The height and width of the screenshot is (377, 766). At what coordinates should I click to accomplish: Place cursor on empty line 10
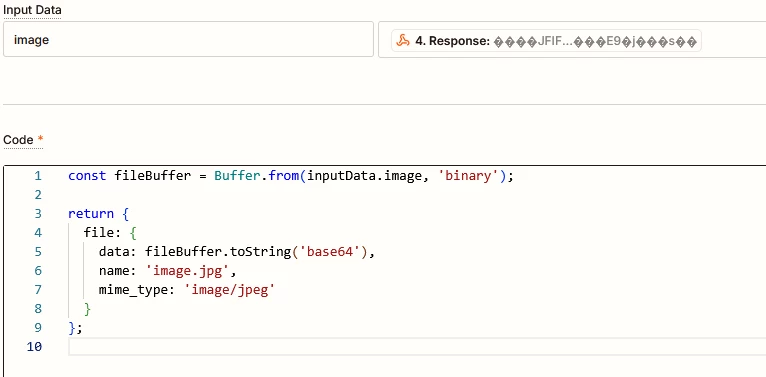click(x=417, y=347)
